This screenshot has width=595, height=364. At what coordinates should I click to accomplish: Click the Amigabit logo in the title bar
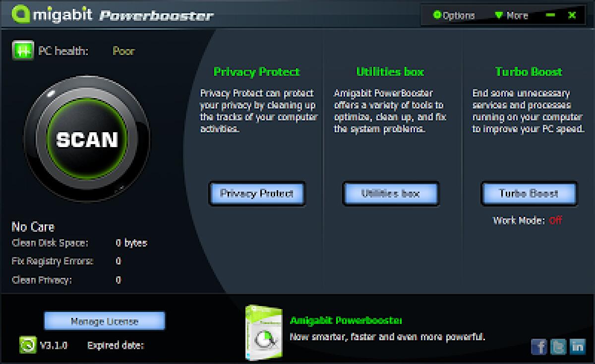tap(22, 14)
